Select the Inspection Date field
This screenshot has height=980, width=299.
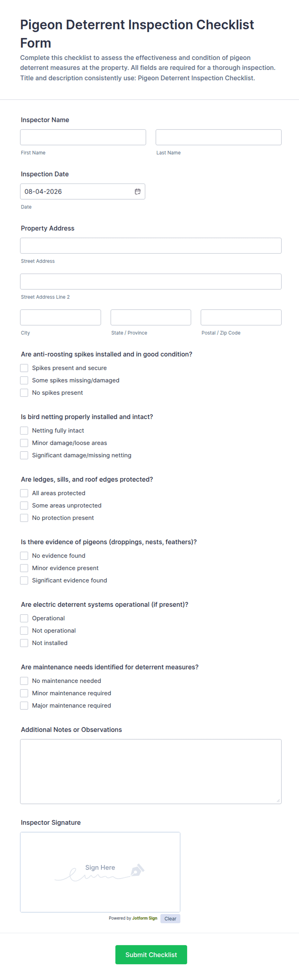click(x=83, y=191)
